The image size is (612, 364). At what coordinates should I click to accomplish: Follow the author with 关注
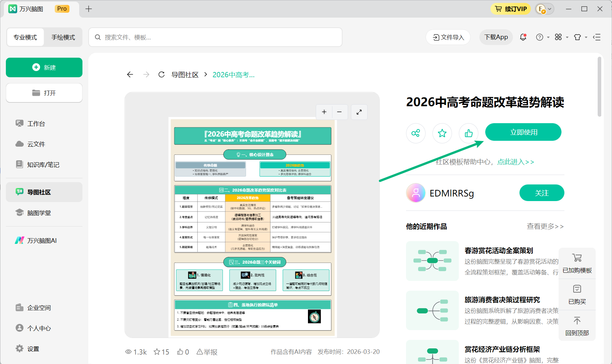point(542,193)
